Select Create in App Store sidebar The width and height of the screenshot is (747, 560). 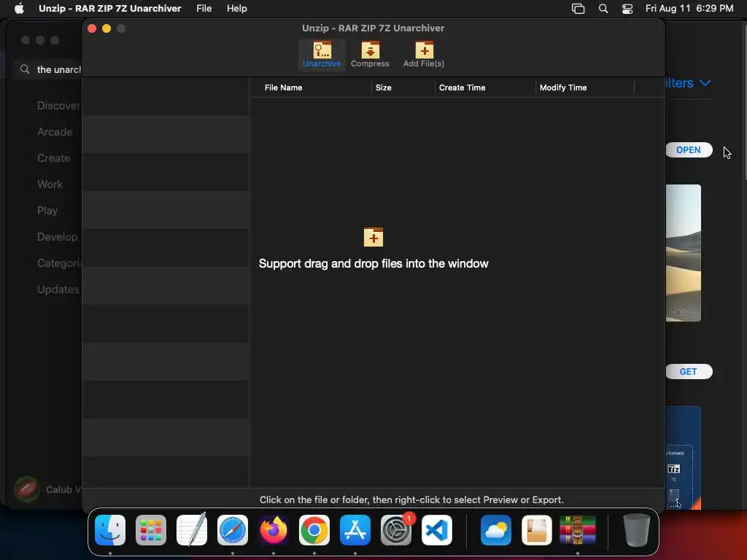(53, 158)
